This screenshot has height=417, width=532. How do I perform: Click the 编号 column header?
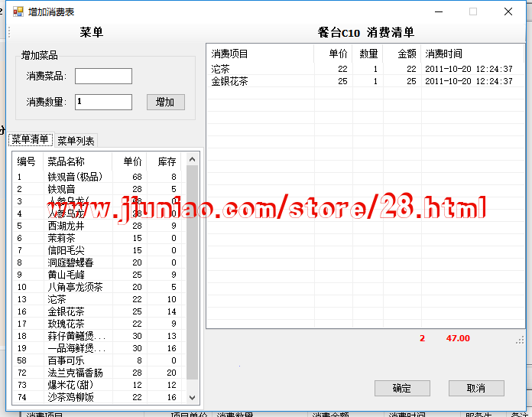(28, 161)
